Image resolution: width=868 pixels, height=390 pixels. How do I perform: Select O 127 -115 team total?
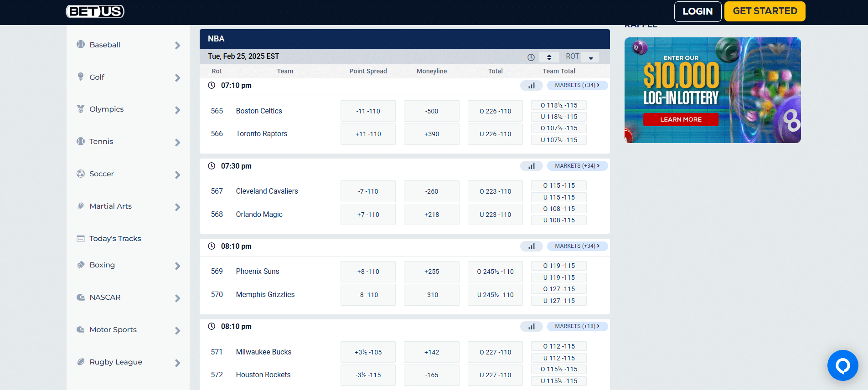(559, 289)
